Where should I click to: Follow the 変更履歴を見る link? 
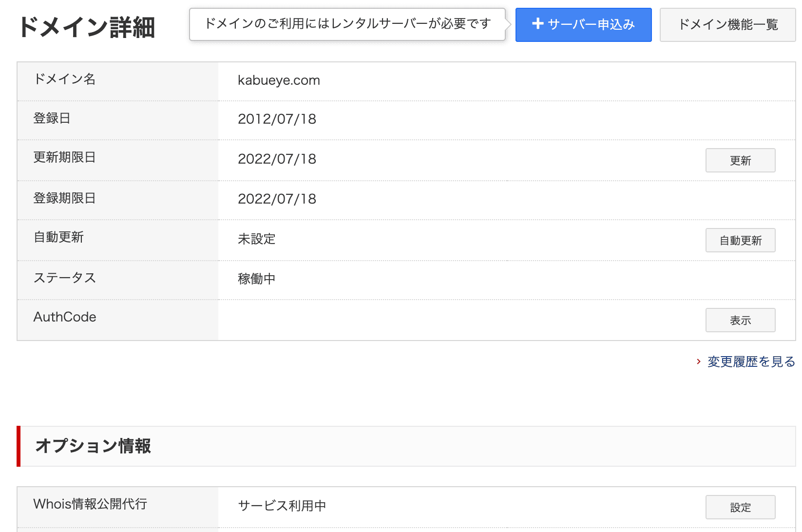751,361
